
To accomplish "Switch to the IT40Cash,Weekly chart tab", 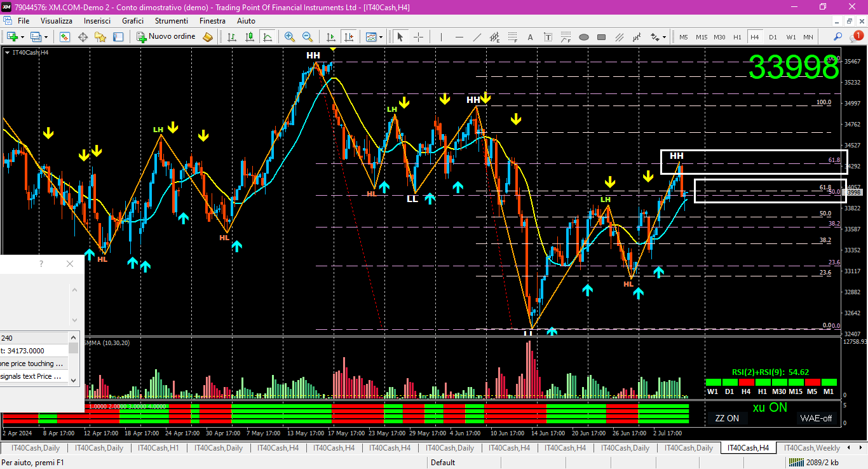I will 813,448.
